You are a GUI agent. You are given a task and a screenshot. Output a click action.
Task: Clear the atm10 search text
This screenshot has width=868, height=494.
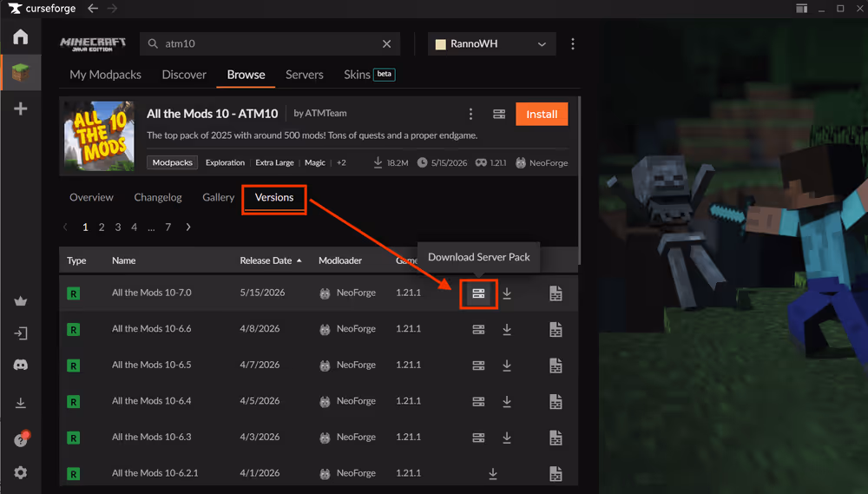(x=387, y=43)
